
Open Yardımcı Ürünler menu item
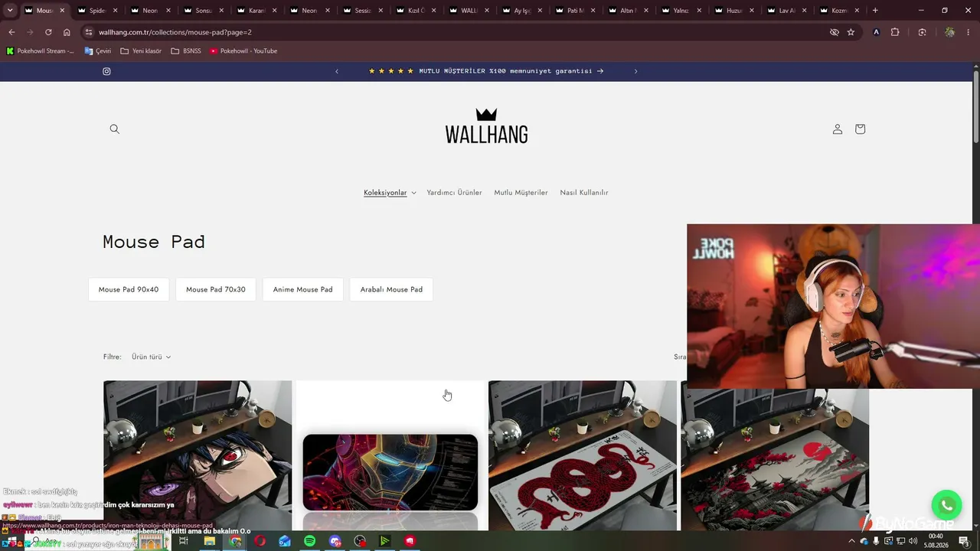[454, 193]
